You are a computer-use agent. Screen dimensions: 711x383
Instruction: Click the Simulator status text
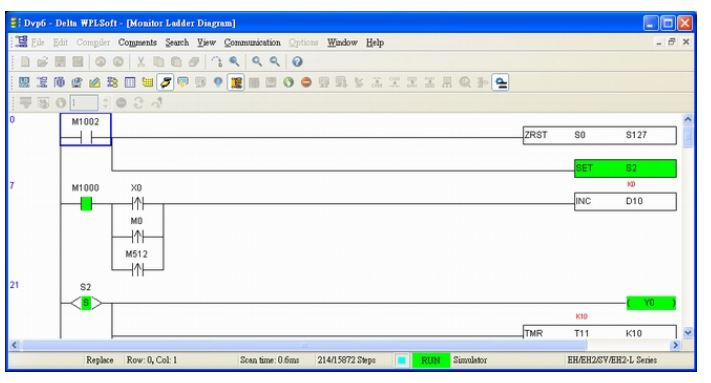[x=470, y=360]
